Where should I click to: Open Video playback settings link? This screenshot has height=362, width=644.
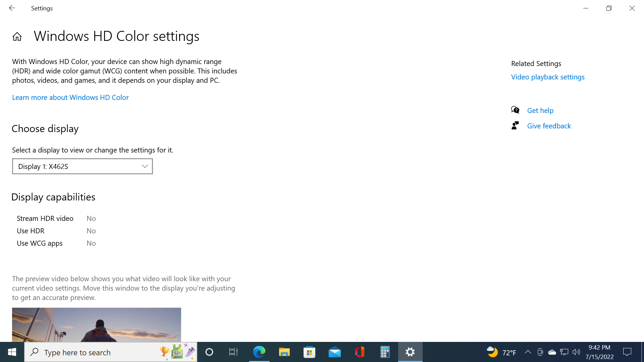click(548, 77)
